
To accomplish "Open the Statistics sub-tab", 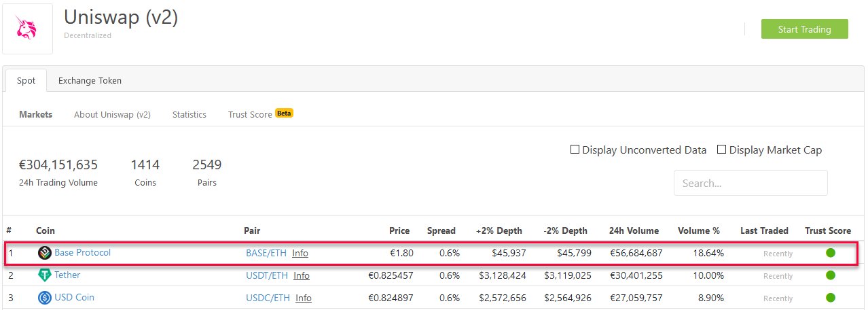I will (189, 114).
